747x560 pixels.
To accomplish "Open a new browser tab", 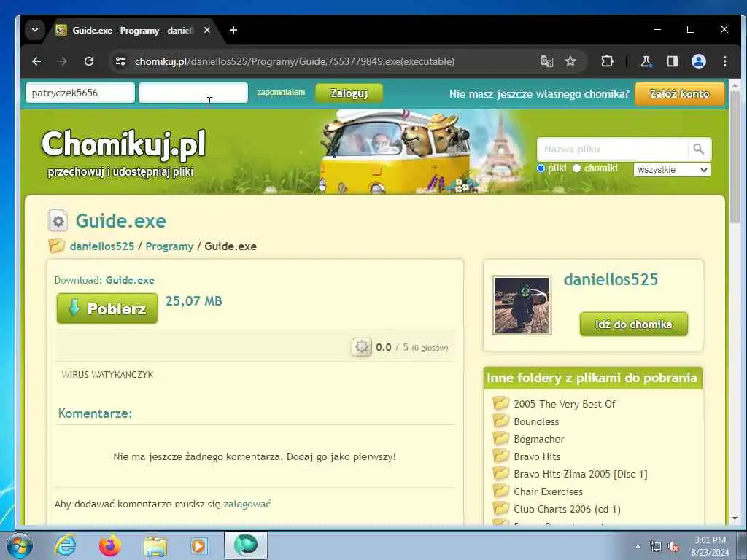I will click(233, 30).
